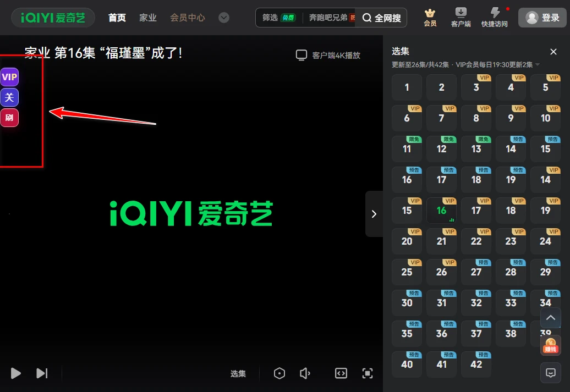Viewport: 570px width, 392px height.
Task: Select VIP episode 10
Action: (545, 118)
